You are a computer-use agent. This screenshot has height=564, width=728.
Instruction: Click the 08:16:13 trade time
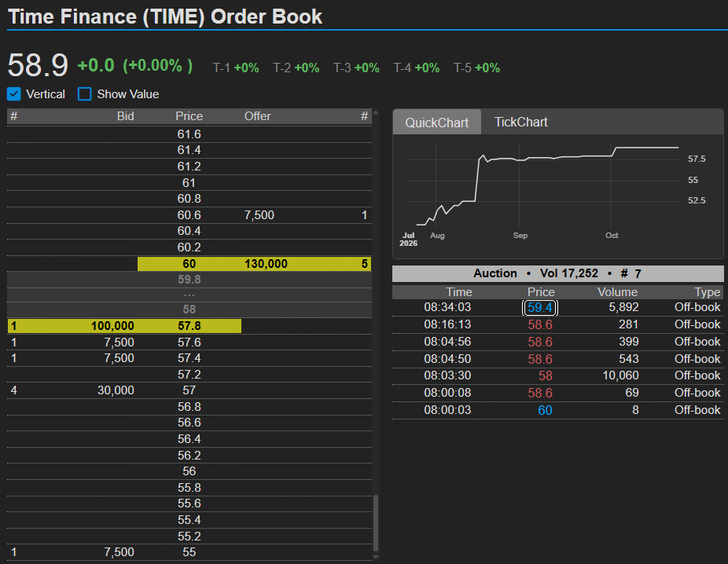point(447,324)
